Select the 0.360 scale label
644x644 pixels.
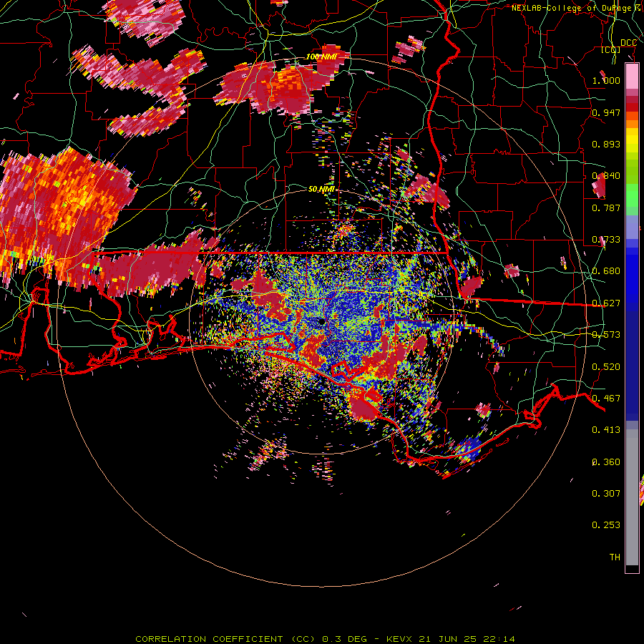(x=606, y=462)
